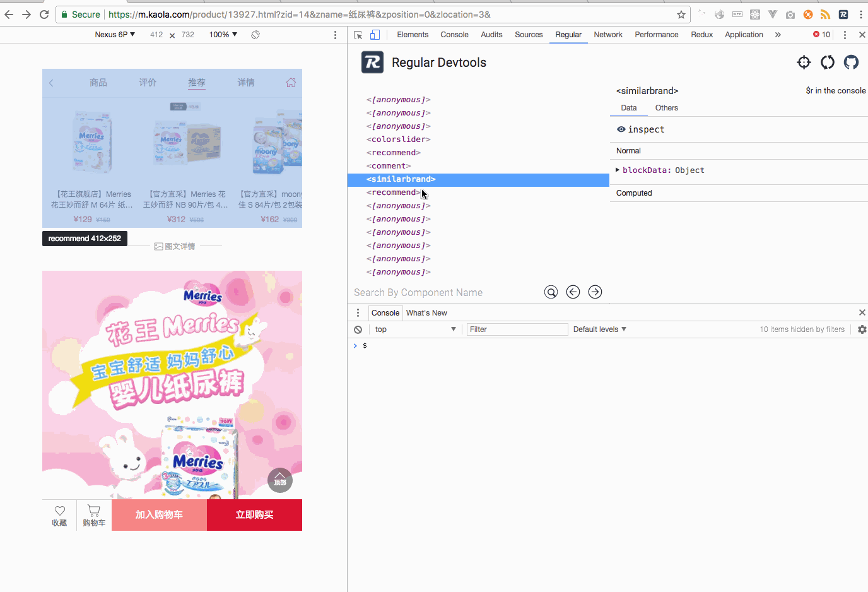Clear the console with the ban icon
The image size is (868, 592).
coord(358,329)
